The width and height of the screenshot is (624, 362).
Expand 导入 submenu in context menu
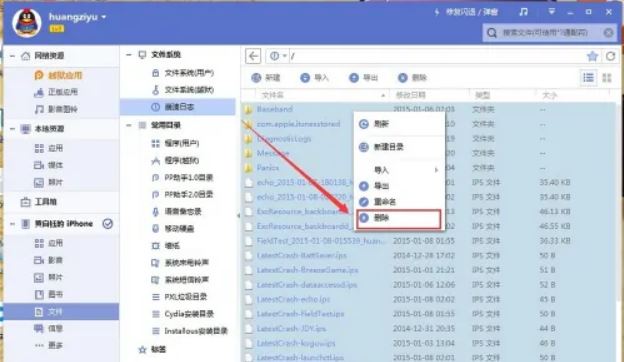(400, 170)
